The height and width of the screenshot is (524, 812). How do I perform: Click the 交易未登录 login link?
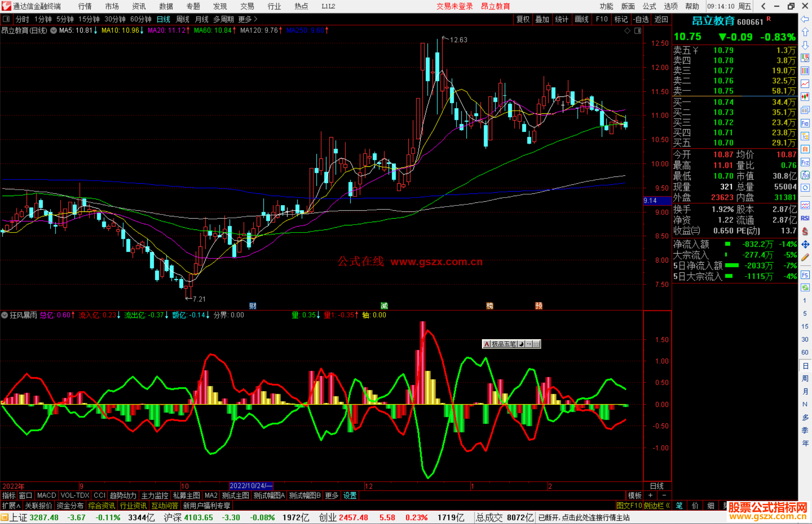pyautogui.click(x=454, y=6)
